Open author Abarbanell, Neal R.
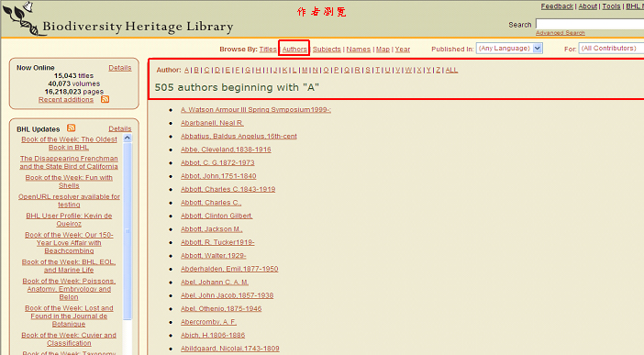This screenshot has height=355, width=644. (x=212, y=123)
